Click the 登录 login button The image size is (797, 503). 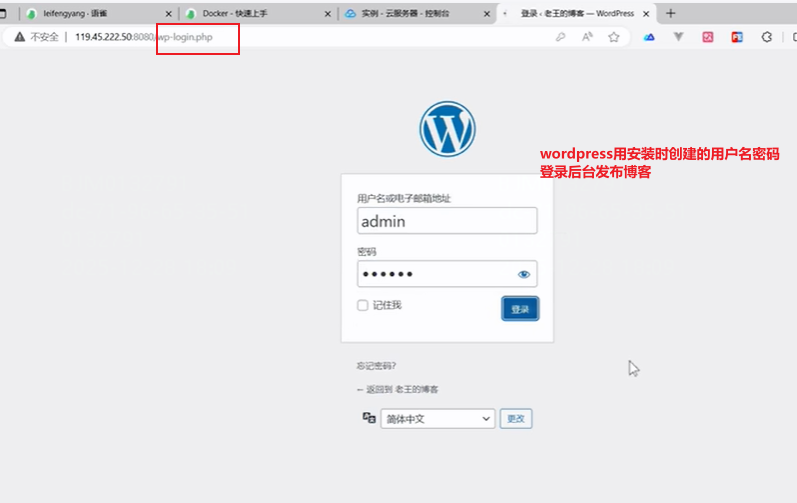520,309
